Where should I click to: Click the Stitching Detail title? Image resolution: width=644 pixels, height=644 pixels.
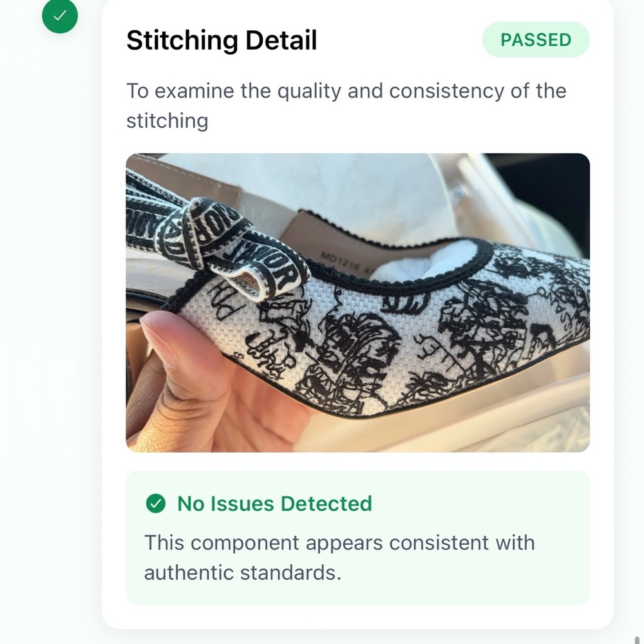pyautogui.click(x=222, y=40)
